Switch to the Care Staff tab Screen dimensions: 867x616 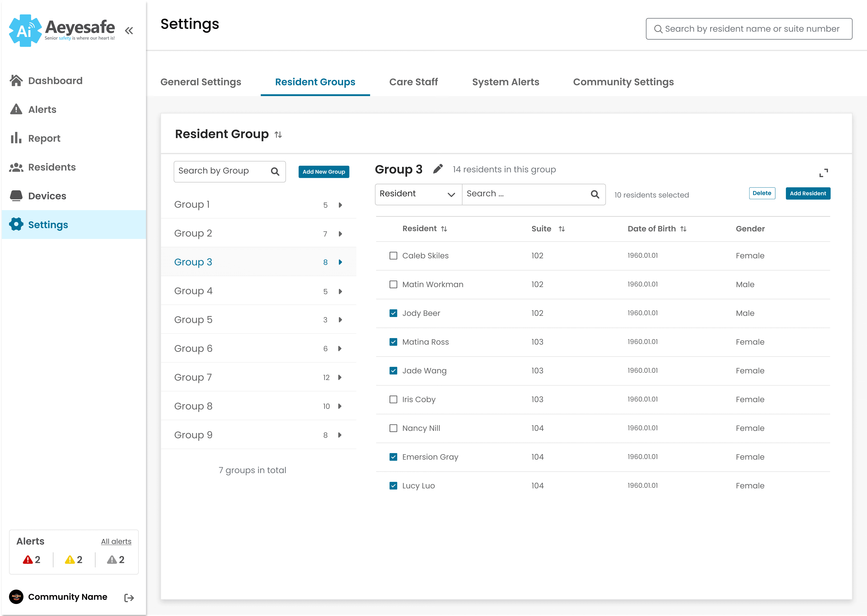click(413, 82)
